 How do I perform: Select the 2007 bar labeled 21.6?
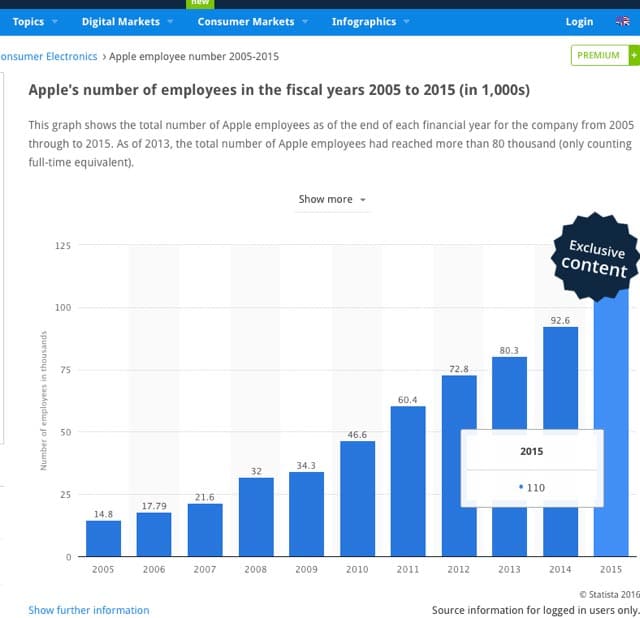coord(205,530)
